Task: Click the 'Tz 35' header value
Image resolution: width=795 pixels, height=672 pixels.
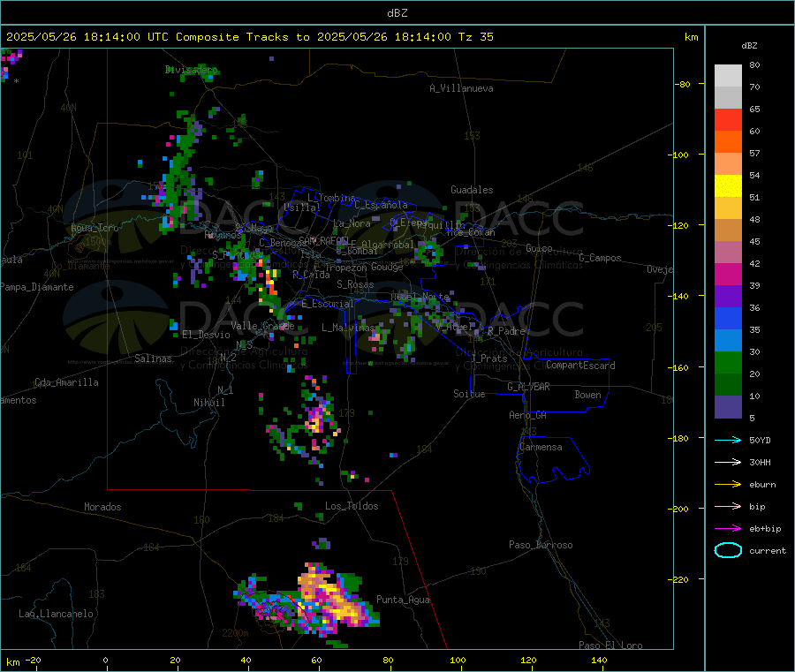Action: (x=475, y=37)
